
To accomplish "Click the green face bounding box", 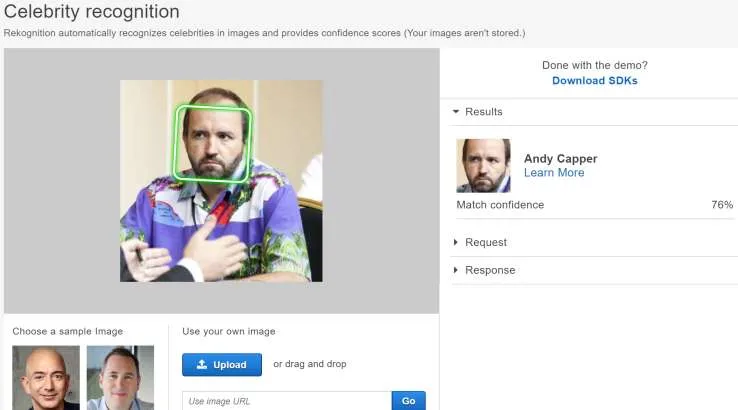I will pos(213,144).
